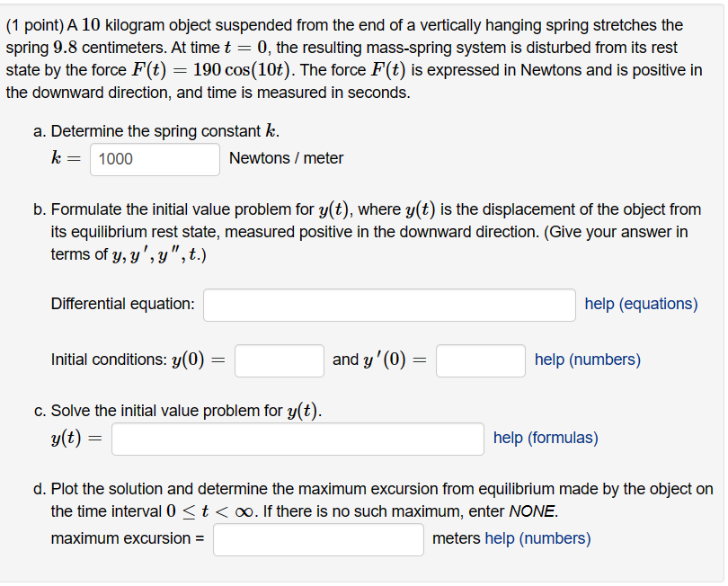Click the spring constant k input field

[154, 159]
